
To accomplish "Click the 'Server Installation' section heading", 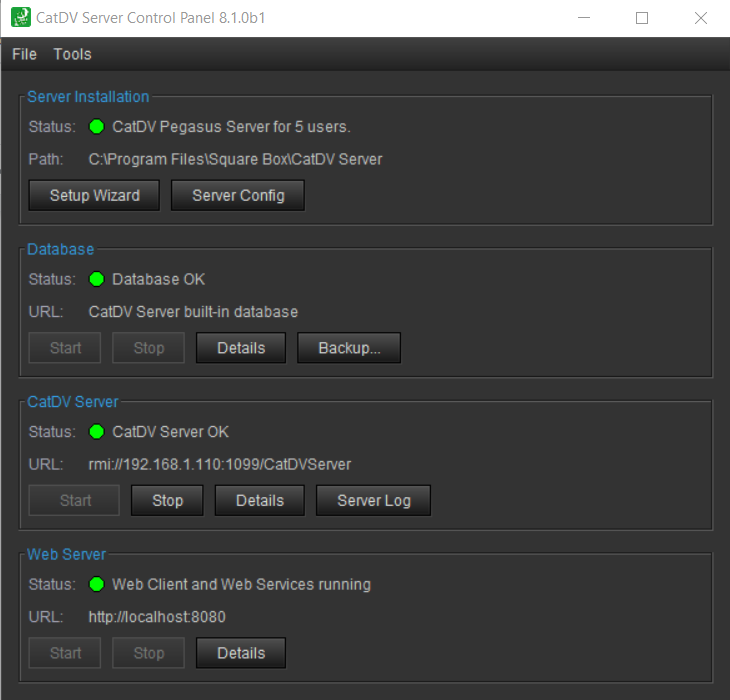I will [88, 96].
